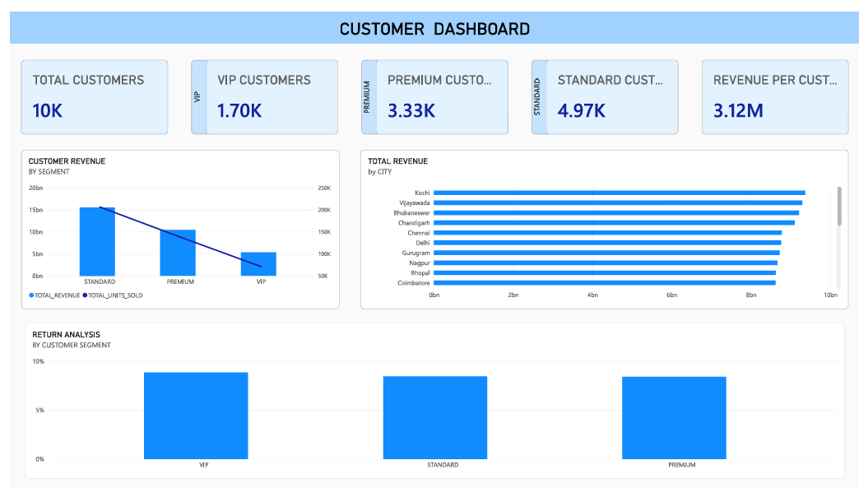The width and height of the screenshot is (868, 488).
Task: Select the Kochi revenue bar
Action: point(619,193)
